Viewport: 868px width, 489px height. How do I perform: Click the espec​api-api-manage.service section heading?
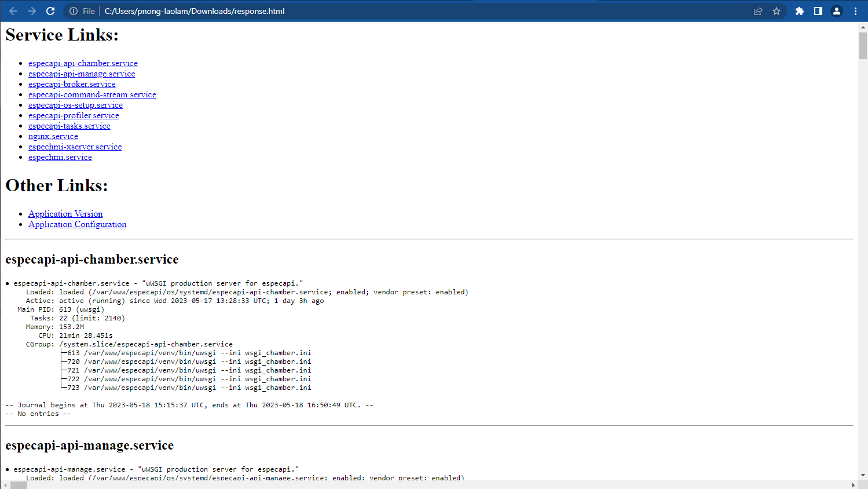point(90,446)
